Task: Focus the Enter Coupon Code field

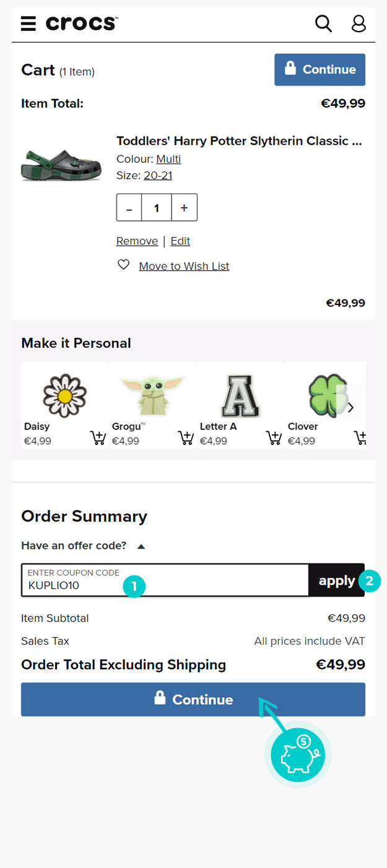Action: (x=165, y=581)
